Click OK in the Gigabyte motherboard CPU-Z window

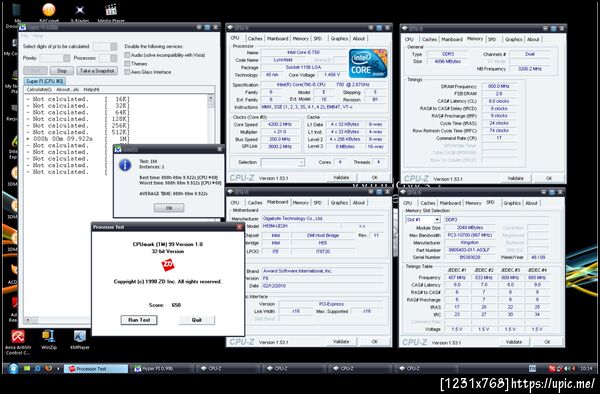(375, 341)
